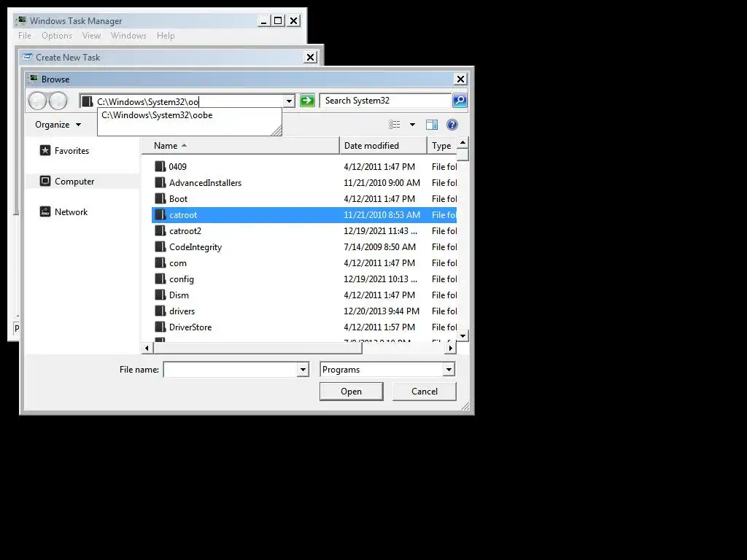Click the folder icon next to com
Screen dimensions: 747x560
click(160, 262)
